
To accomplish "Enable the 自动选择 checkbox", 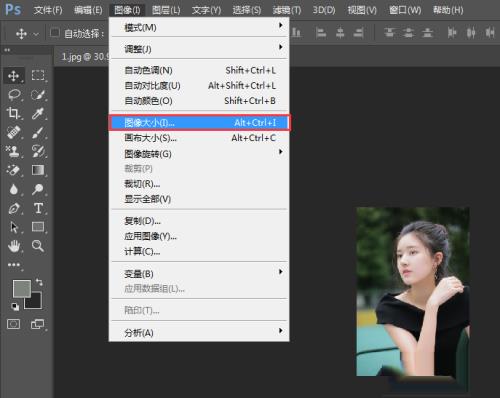I will 55,33.
